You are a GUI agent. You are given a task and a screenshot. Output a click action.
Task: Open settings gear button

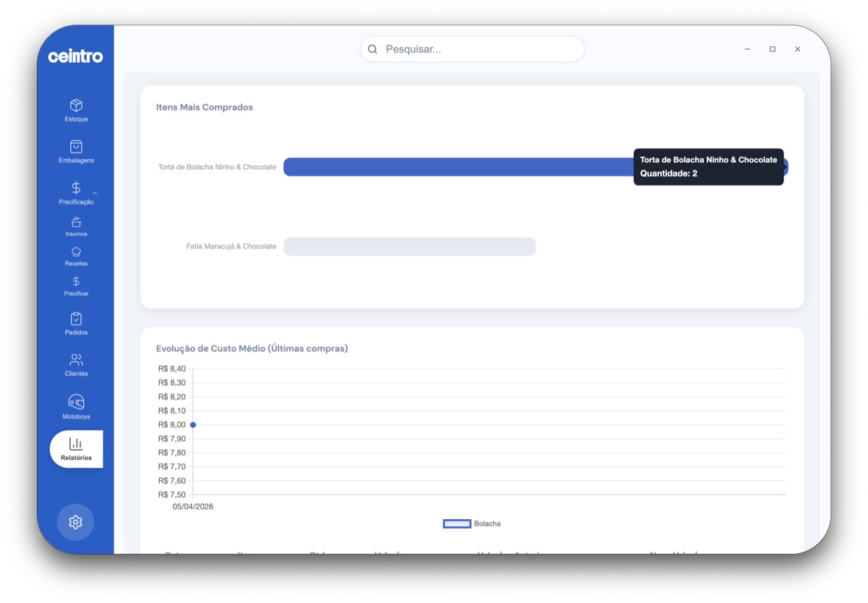75,522
